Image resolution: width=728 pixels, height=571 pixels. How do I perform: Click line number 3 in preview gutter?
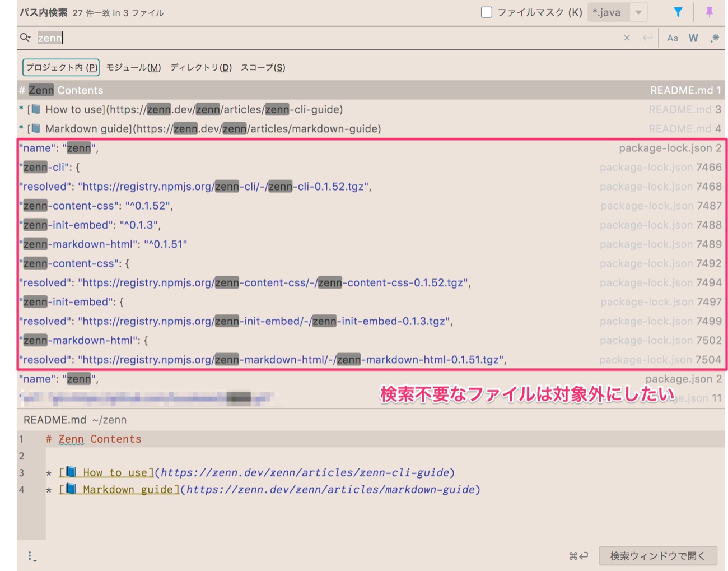(x=21, y=472)
